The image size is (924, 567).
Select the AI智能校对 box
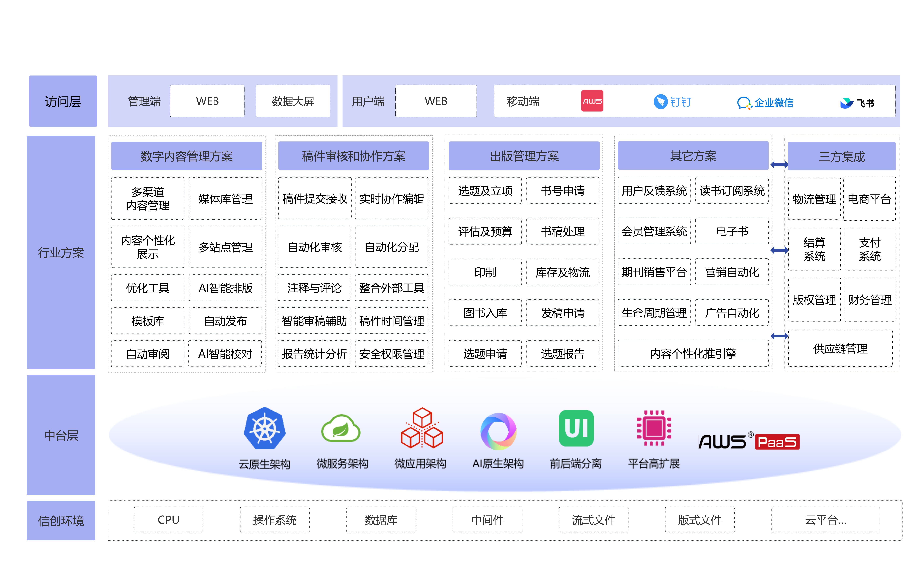pos(225,353)
